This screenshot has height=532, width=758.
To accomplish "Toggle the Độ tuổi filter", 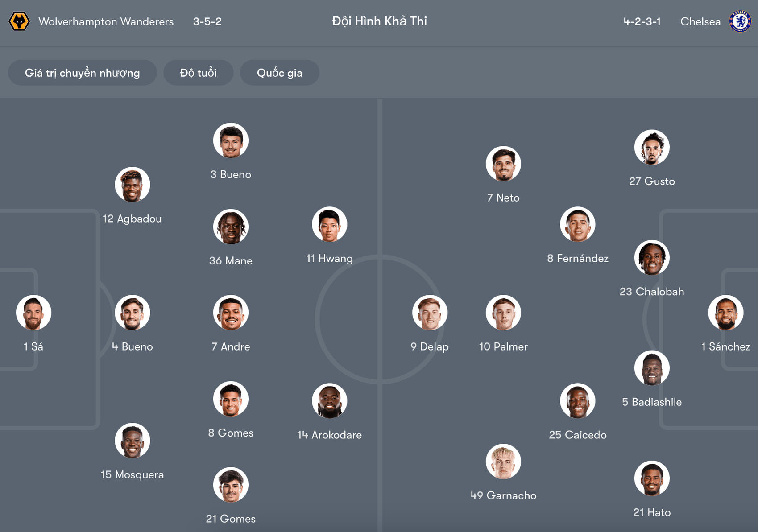I will 198,72.
